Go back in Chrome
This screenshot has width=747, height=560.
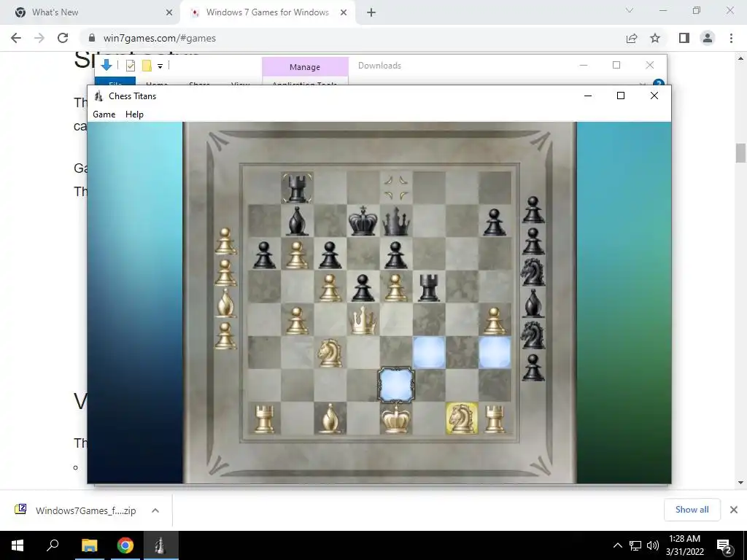point(16,38)
